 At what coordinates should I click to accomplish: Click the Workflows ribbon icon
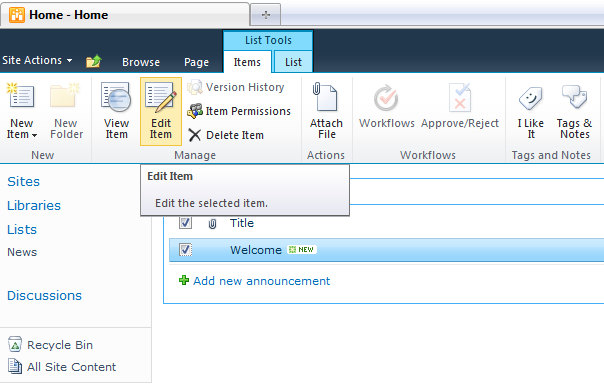click(386, 98)
